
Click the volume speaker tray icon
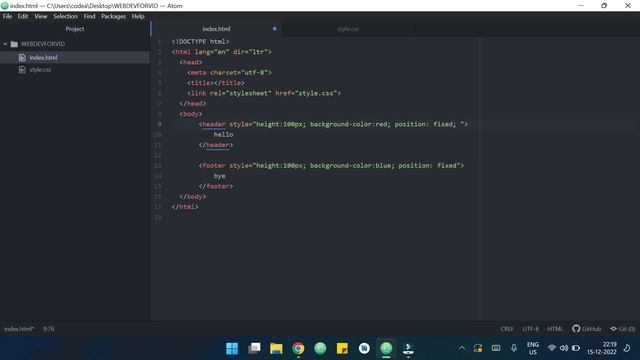[x=564, y=348]
